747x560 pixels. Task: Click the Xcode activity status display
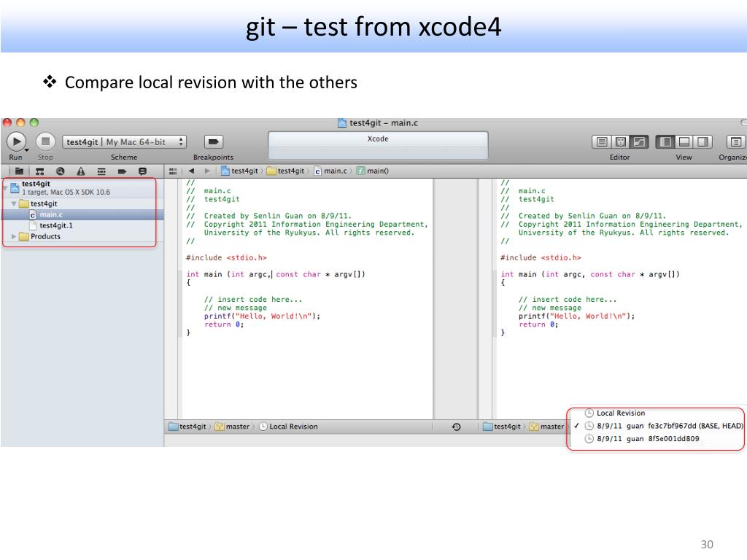coord(378,145)
